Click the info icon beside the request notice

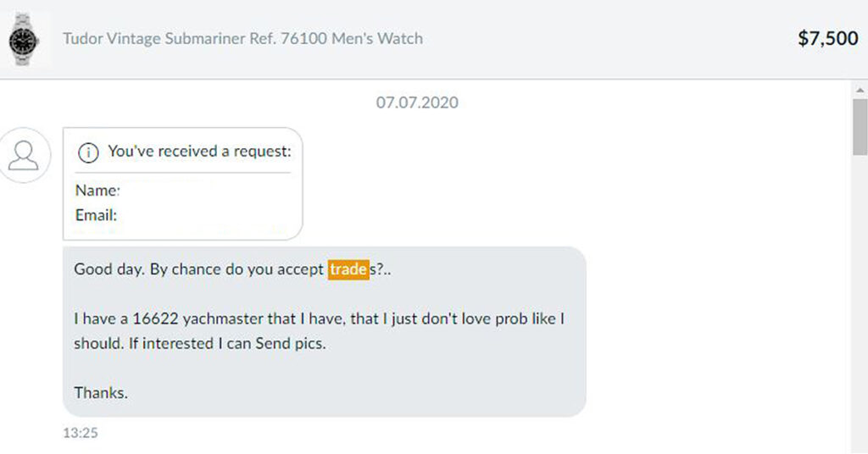coord(88,152)
